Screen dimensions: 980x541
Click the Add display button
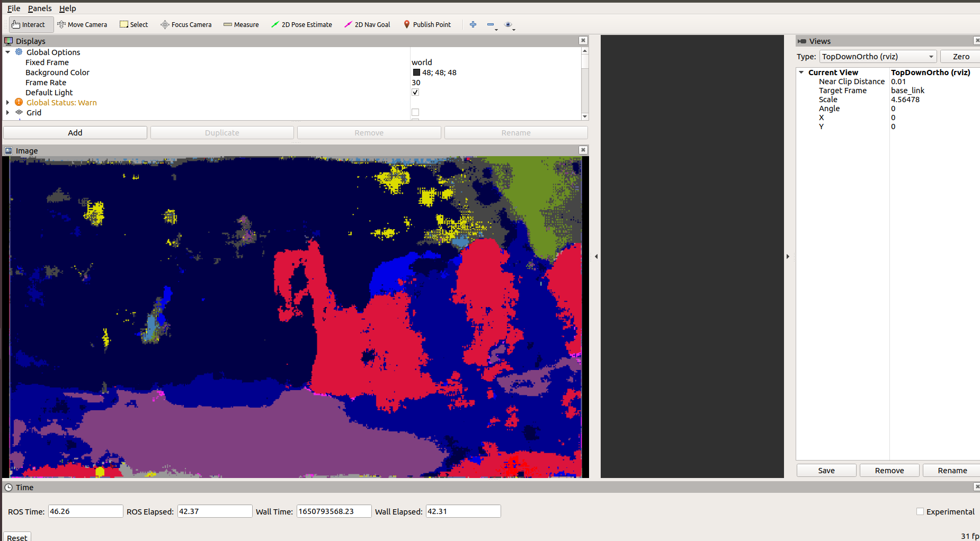tap(75, 132)
